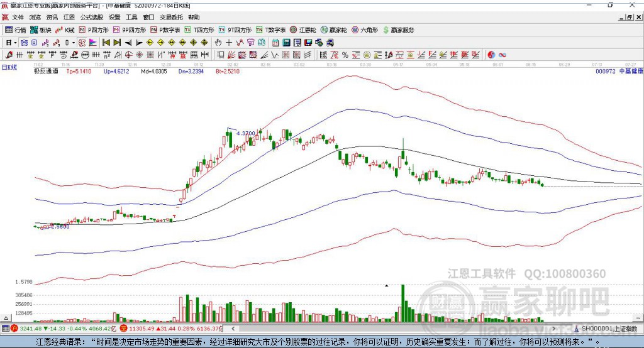The width and height of the screenshot is (644, 348).
Task: Toggle the highlighted 极反通道 indicator button
Action: pos(82,43)
